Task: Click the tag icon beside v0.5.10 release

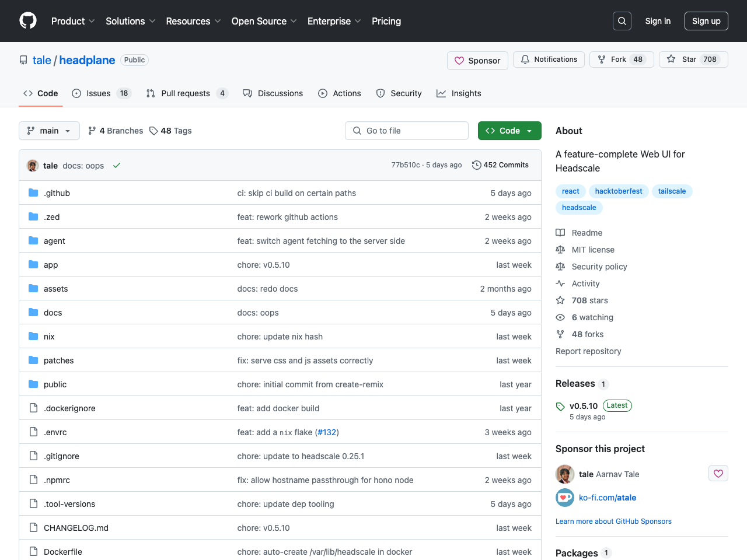Action: (x=560, y=407)
